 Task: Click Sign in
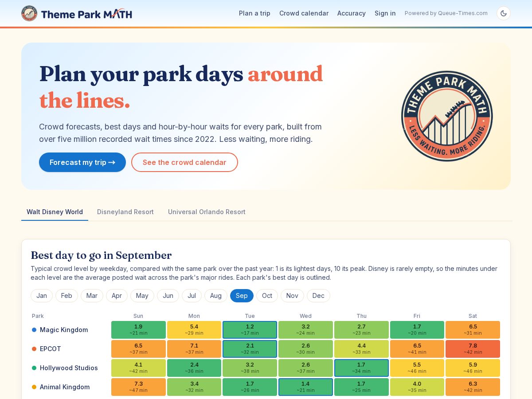point(385,13)
